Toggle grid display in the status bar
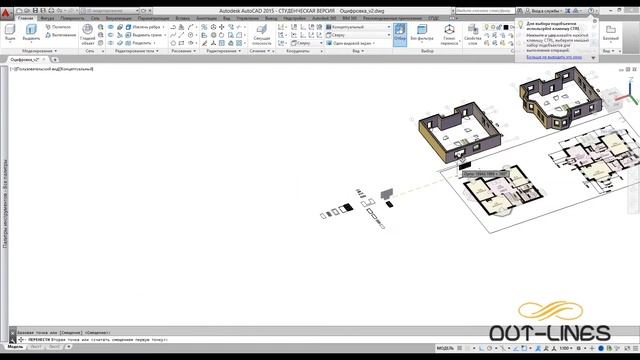Image resolution: width=640 pixels, height=360 pixels. tap(460, 348)
